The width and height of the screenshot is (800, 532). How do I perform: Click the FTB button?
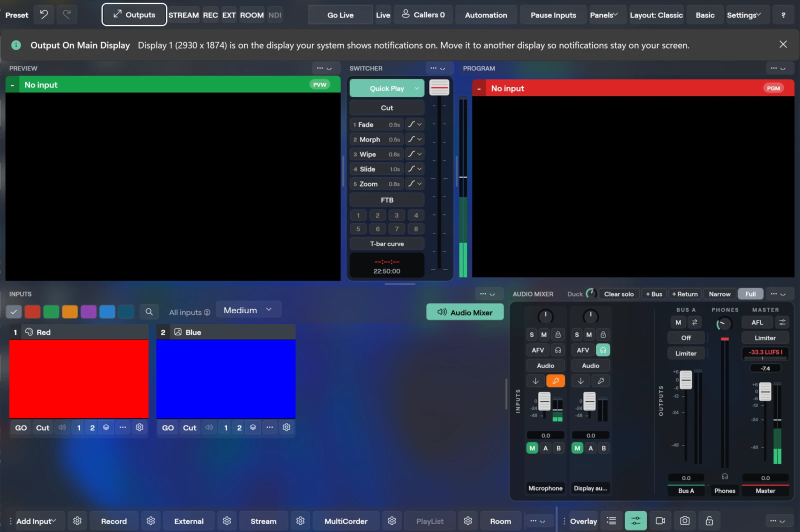(x=387, y=199)
